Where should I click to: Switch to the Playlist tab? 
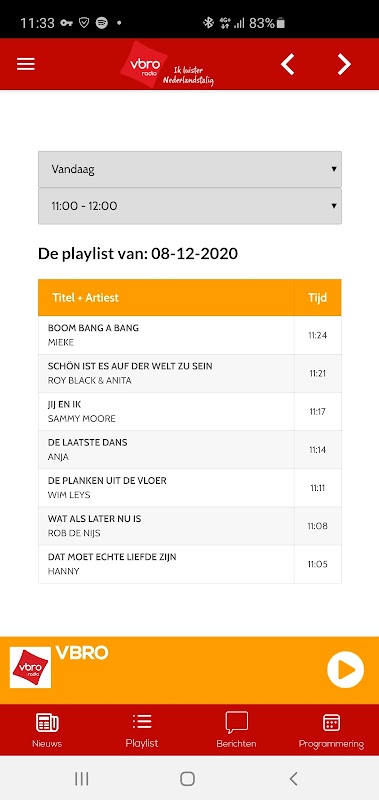[142, 730]
